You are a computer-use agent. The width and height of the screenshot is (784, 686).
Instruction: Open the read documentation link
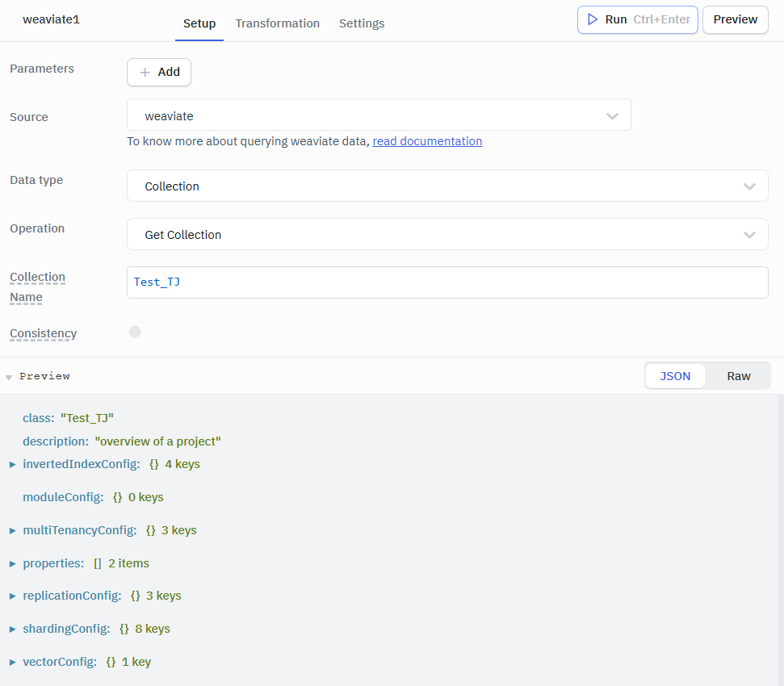click(x=427, y=141)
